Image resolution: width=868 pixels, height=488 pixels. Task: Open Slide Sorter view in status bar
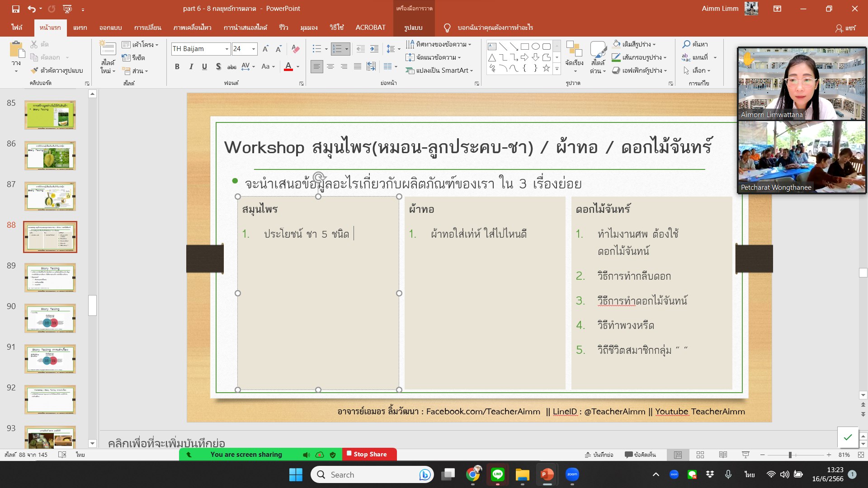tap(700, 455)
